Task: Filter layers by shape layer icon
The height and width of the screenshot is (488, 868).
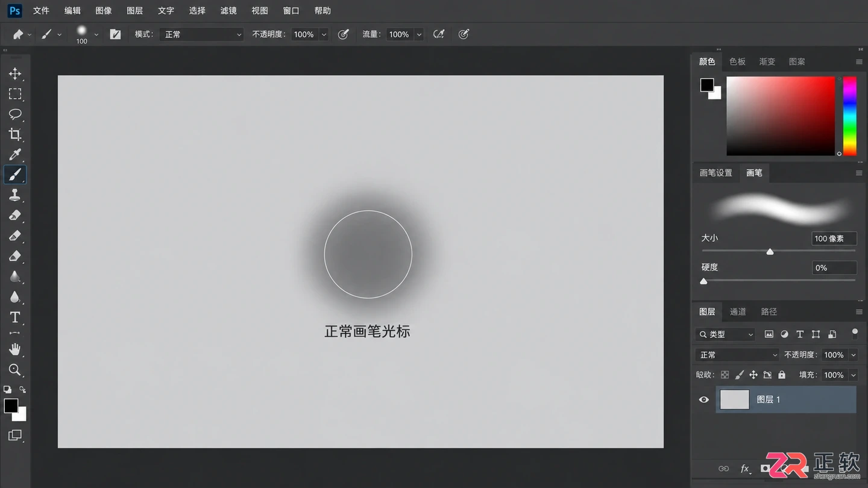Action: (x=816, y=334)
